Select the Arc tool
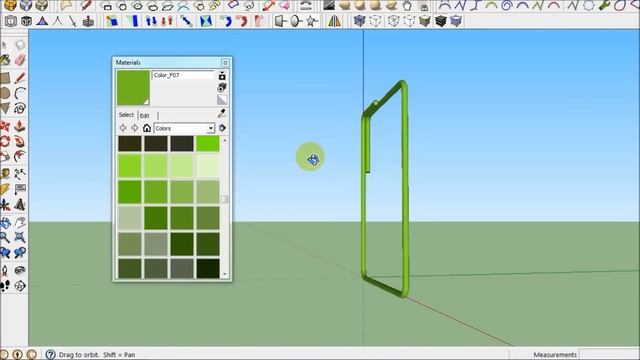 [20, 93]
